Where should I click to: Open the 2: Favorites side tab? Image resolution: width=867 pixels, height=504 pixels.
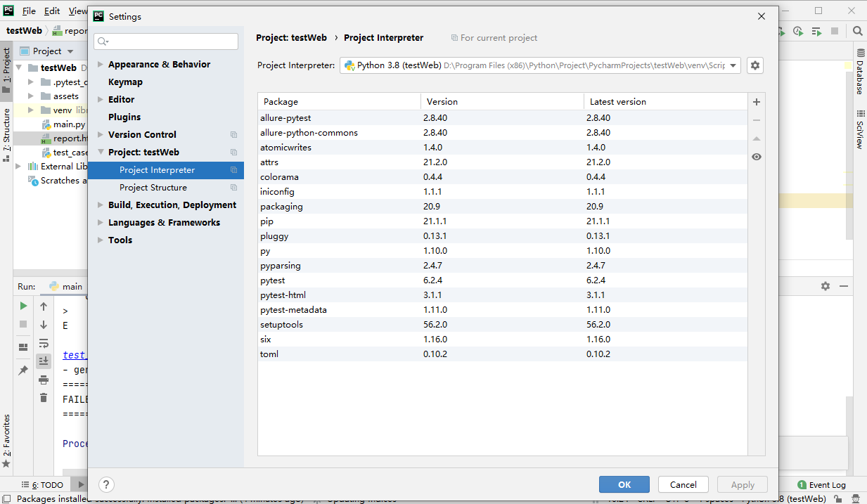6,439
